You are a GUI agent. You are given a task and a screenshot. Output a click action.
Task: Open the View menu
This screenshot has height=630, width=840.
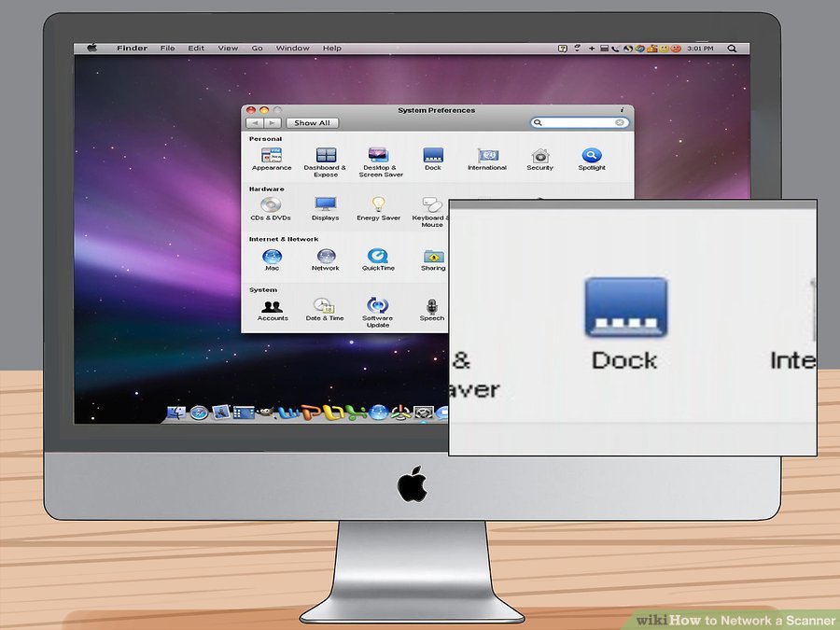(228, 49)
